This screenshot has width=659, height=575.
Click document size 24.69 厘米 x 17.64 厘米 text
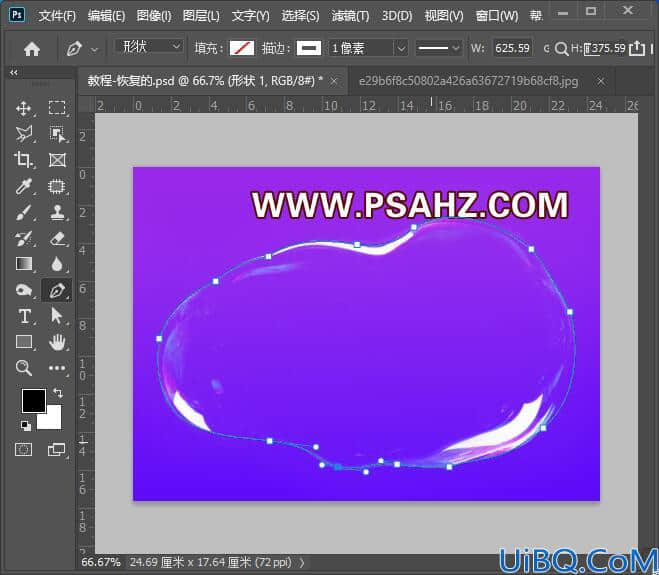[210, 562]
